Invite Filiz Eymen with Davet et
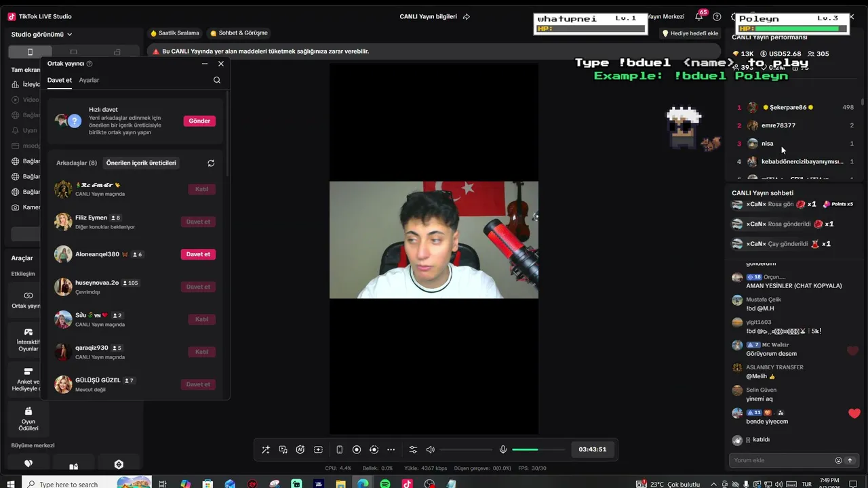 click(198, 222)
